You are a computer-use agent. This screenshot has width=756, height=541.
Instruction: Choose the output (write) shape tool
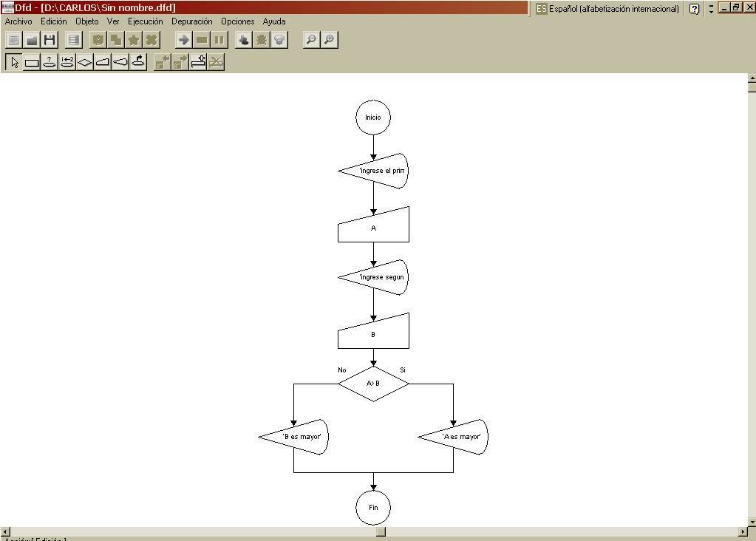(x=118, y=62)
